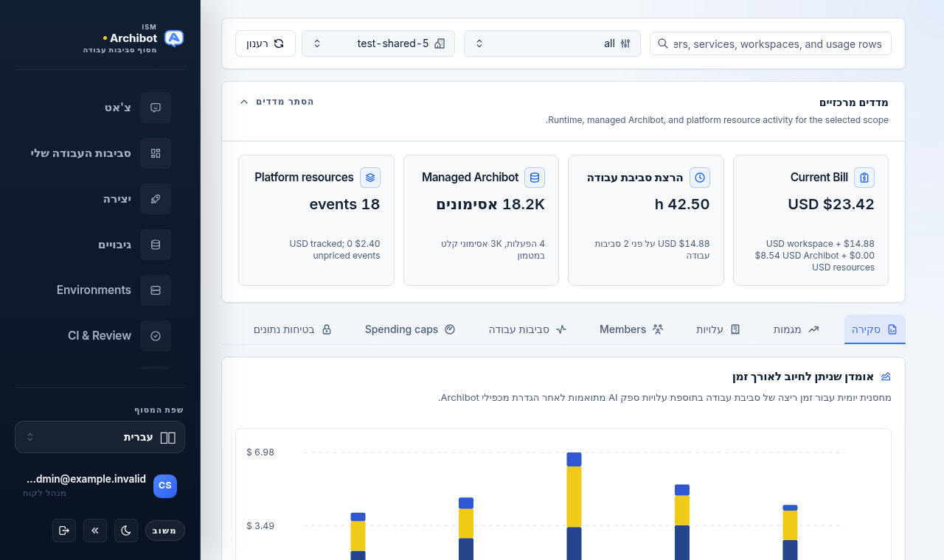Click the Current Bill clipboard icon
Image resolution: width=944 pixels, height=560 pixels.
coord(864,178)
